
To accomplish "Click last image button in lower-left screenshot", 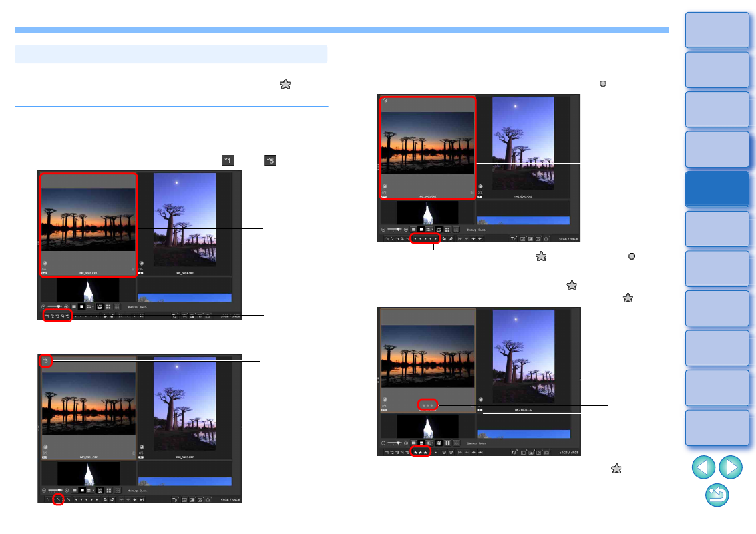I will [142, 500].
